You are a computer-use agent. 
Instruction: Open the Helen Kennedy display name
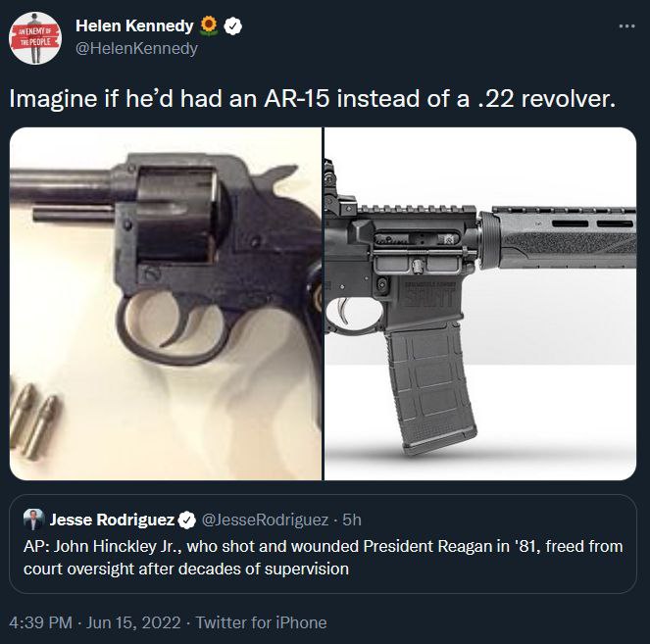pos(134,26)
